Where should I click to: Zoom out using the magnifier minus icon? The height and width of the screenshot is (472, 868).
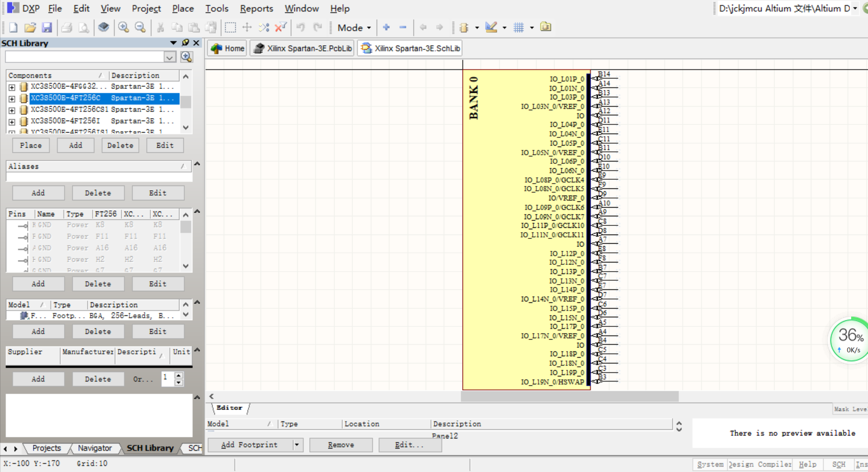click(140, 27)
